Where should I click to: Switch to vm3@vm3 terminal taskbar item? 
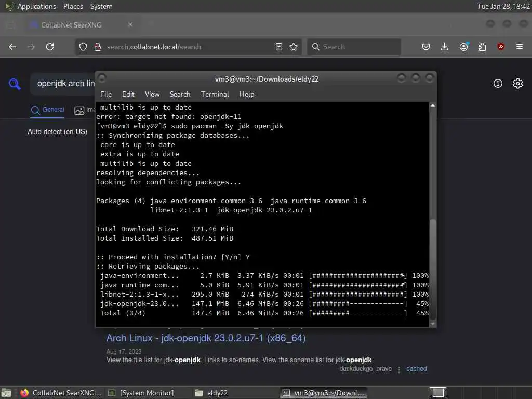(323, 393)
